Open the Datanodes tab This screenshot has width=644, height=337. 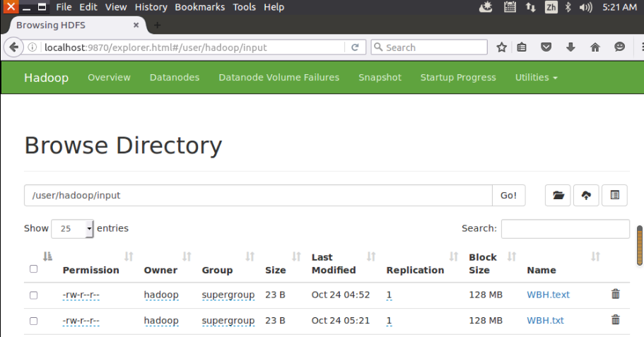point(175,78)
